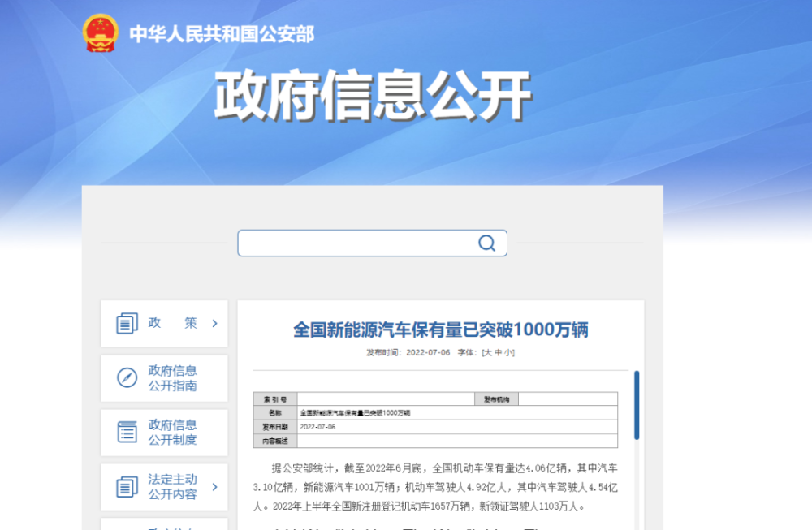This screenshot has height=530, width=812.
Task: Click the 索引号 table label
Action: (x=275, y=399)
